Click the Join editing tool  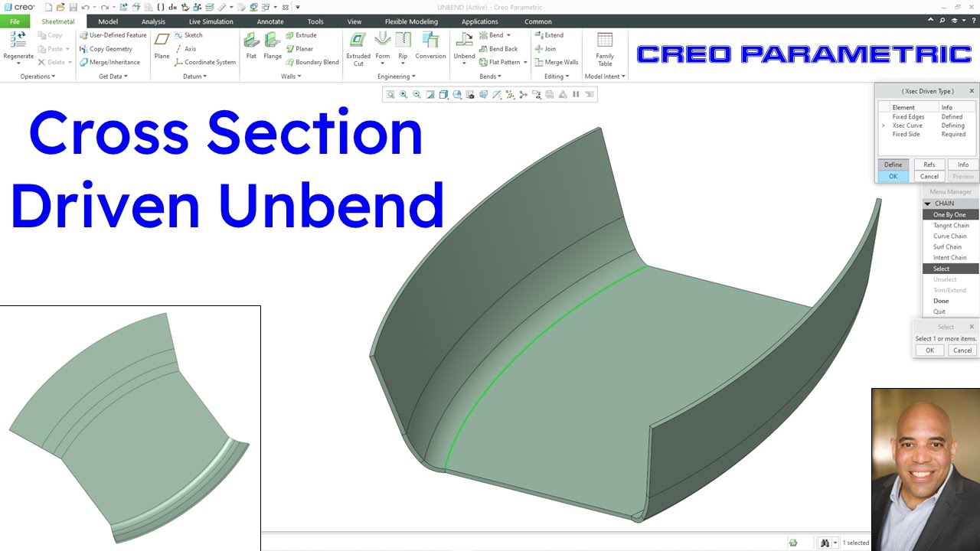545,49
